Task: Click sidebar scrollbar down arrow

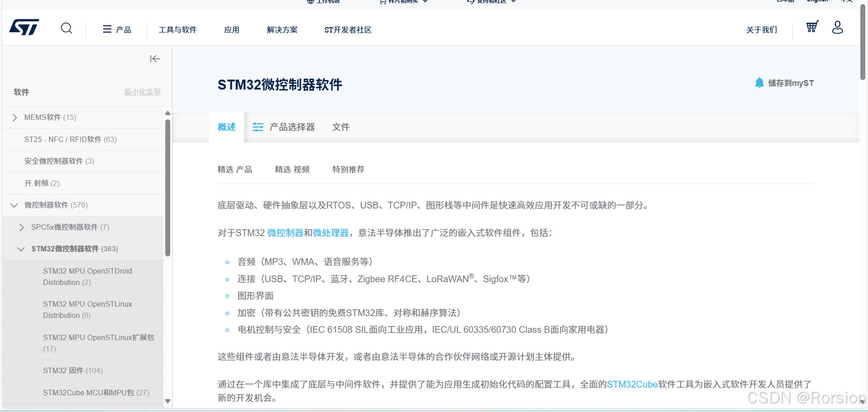Action: [168, 401]
